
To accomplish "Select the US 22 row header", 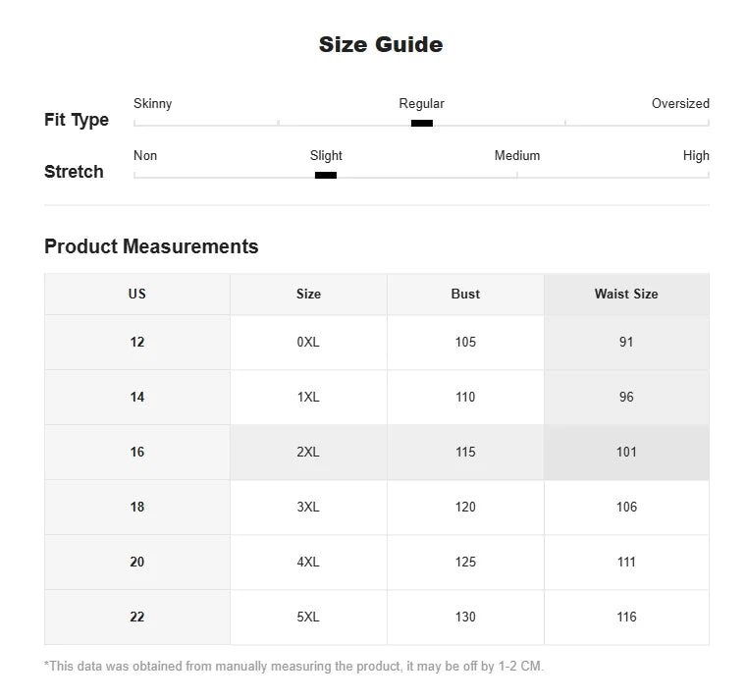I will (x=137, y=618).
